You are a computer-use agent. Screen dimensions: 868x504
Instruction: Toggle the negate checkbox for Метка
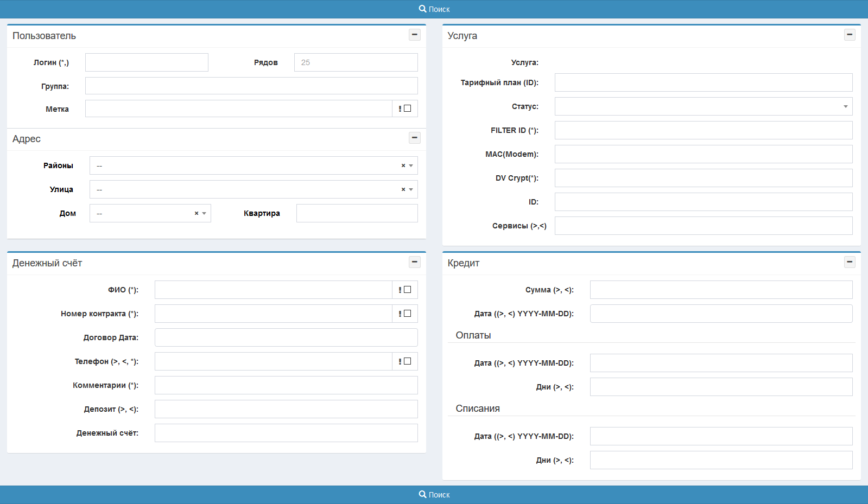tap(408, 109)
